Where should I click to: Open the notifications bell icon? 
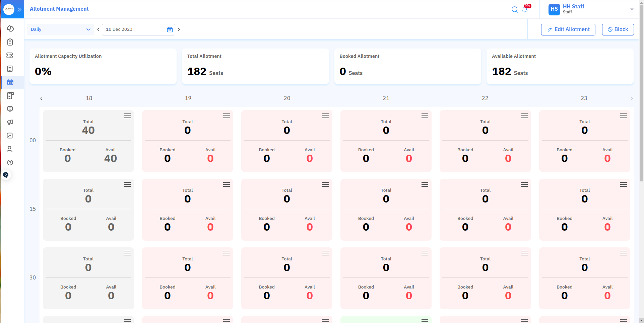click(x=525, y=10)
